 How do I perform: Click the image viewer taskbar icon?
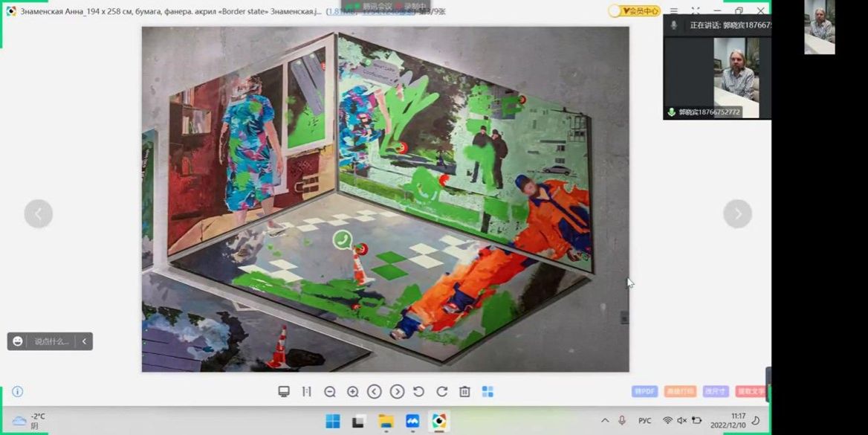coord(439,421)
